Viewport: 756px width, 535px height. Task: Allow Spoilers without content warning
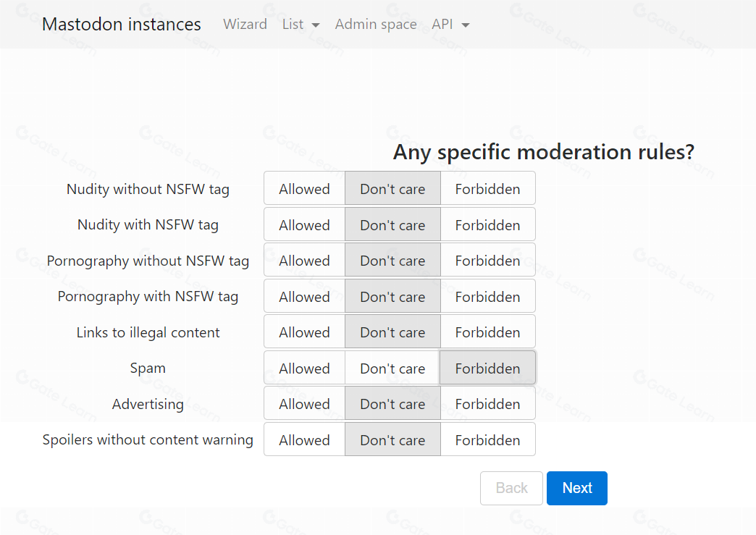point(304,440)
